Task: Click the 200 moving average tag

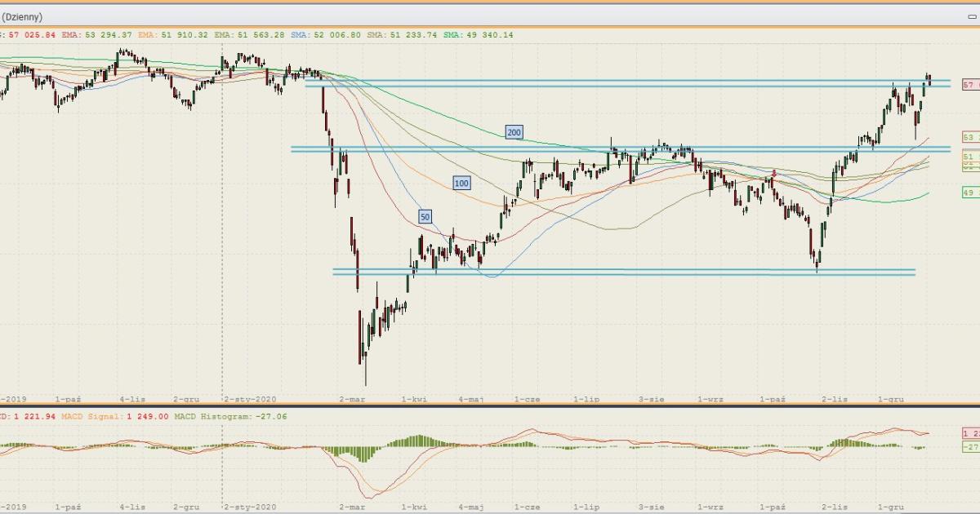Action: (x=514, y=132)
